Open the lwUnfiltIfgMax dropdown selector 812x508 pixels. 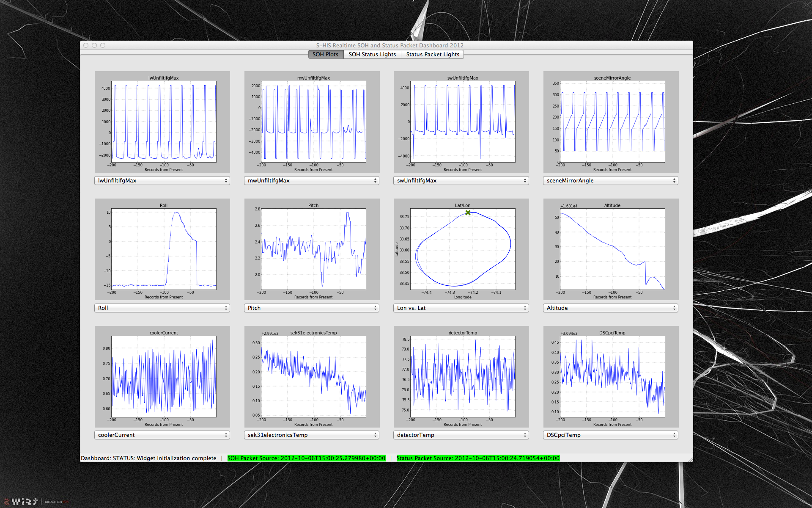[x=162, y=180]
